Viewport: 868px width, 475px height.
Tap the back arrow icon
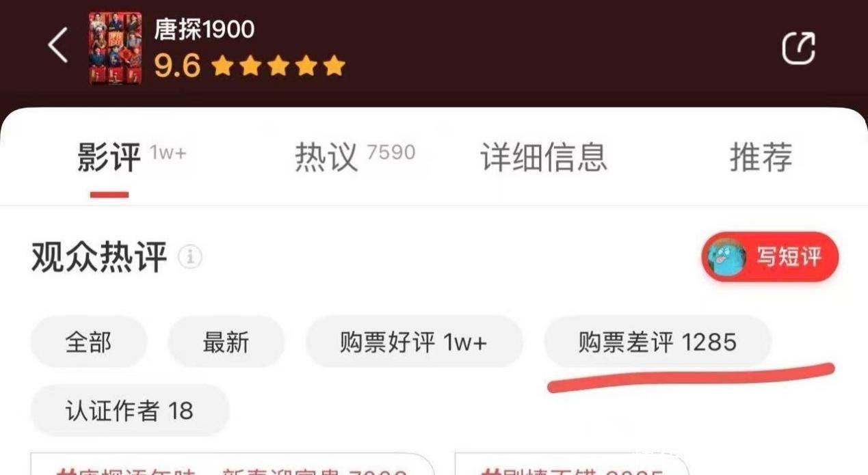click(58, 46)
